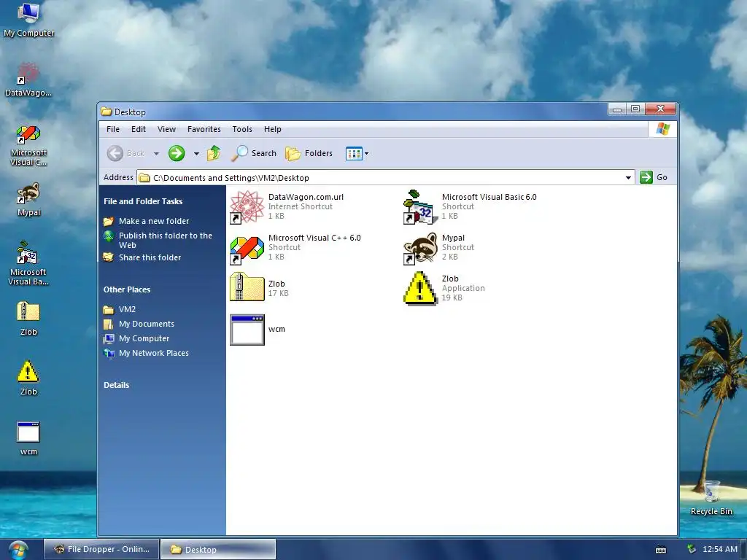Select Microsoft Visual C++ 6.0 shortcut file
Image resolution: width=747 pixels, height=560 pixels.
click(295, 248)
